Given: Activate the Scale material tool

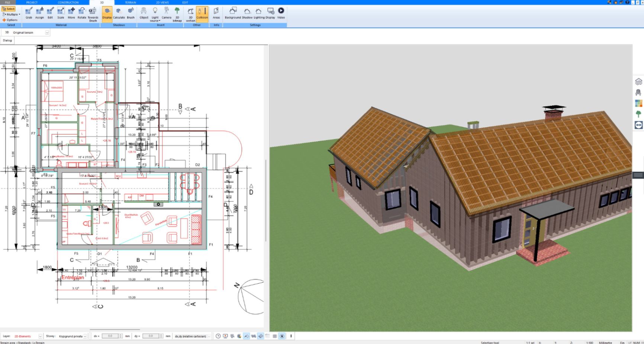Looking at the screenshot, I should pyautogui.click(x=61, y=13).
